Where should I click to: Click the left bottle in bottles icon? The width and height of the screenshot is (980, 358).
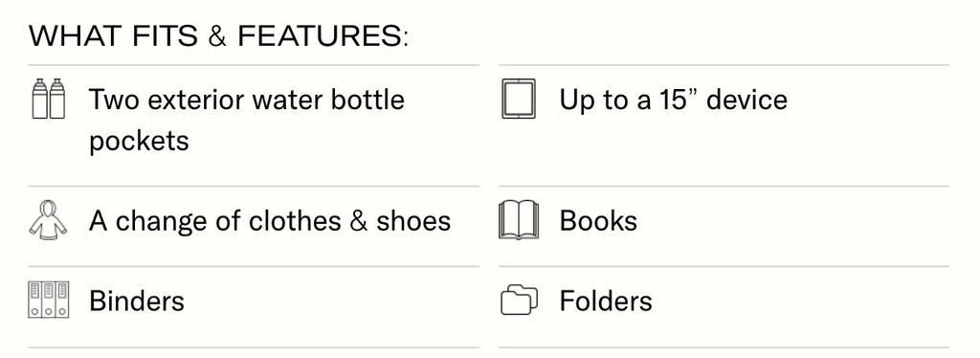tap(40, 99)
